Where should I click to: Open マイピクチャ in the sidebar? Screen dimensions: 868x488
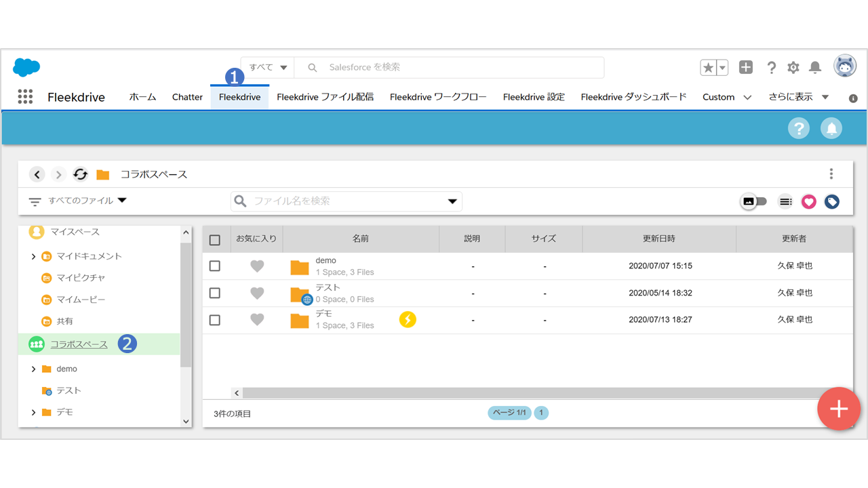81,278
